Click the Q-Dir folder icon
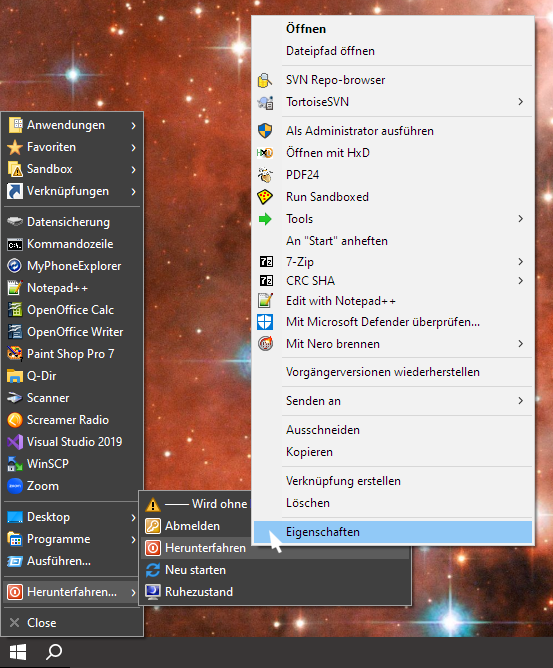This screenshot has width=553, height=668. pyautogui.click(x=15, y=376)
